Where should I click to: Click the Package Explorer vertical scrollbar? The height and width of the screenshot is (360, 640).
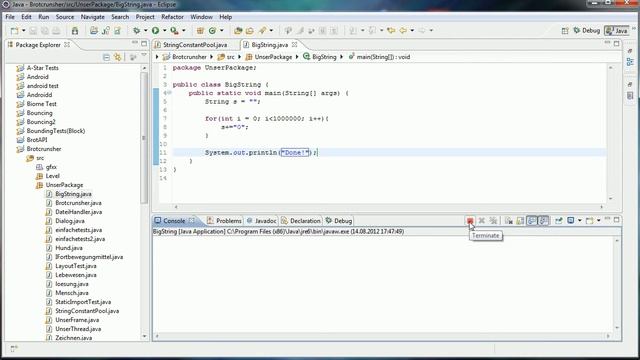(x=144, y=139)
